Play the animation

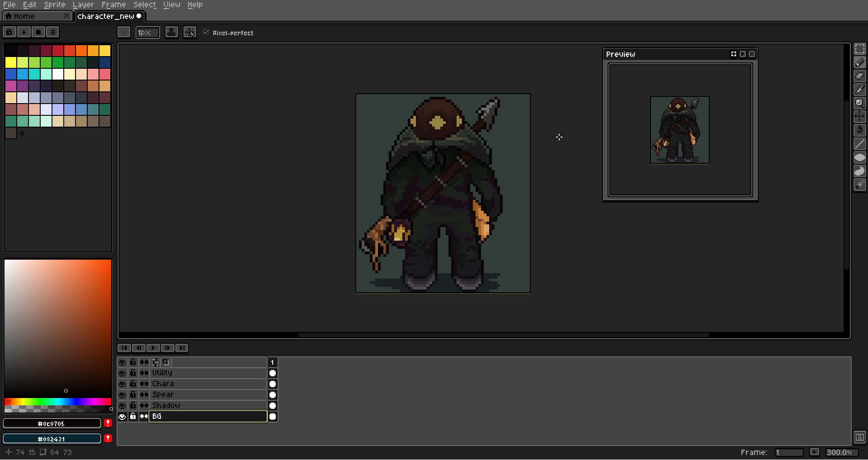click(x=153, y=348)
